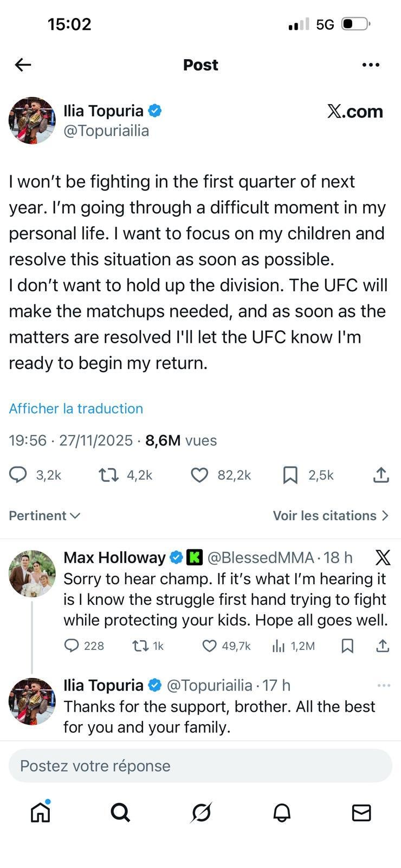Like the main post with heart icon

tap(199, 475)
